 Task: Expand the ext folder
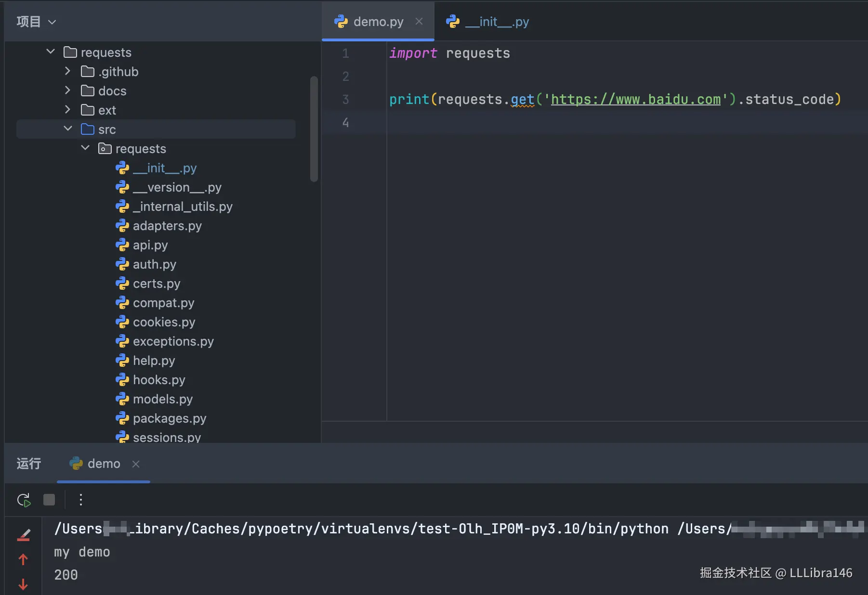(x=67, y=109)
